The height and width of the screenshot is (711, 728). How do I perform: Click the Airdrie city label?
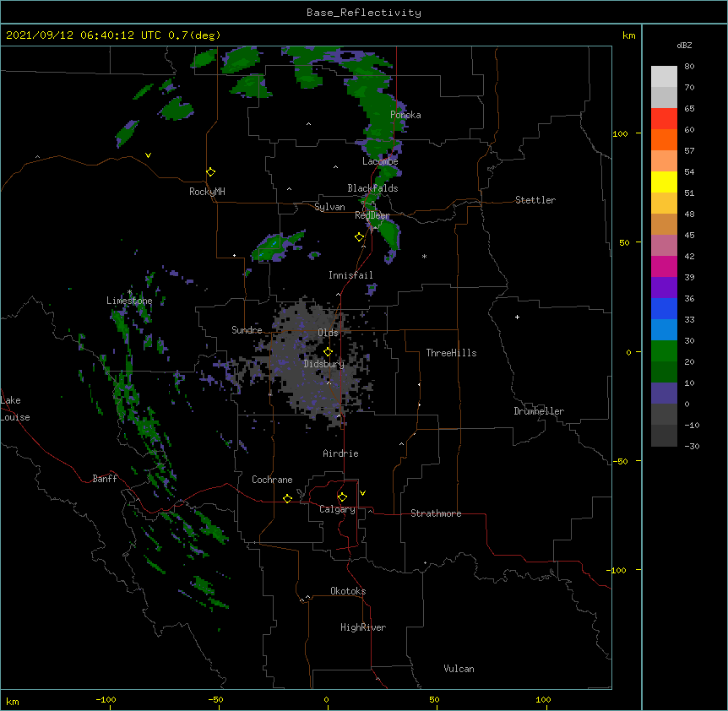pos(340,453)
